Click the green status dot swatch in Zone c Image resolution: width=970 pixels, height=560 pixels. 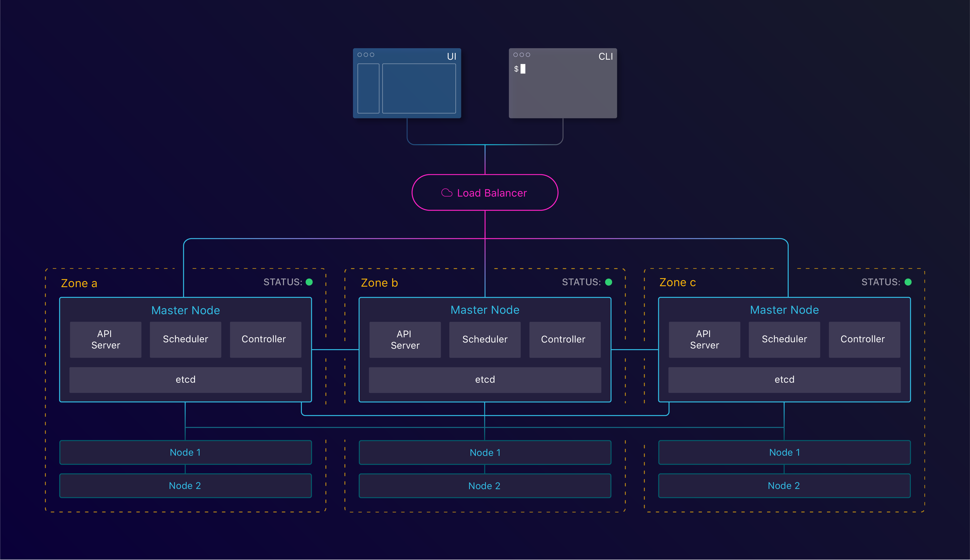click(x=908, y=282)
